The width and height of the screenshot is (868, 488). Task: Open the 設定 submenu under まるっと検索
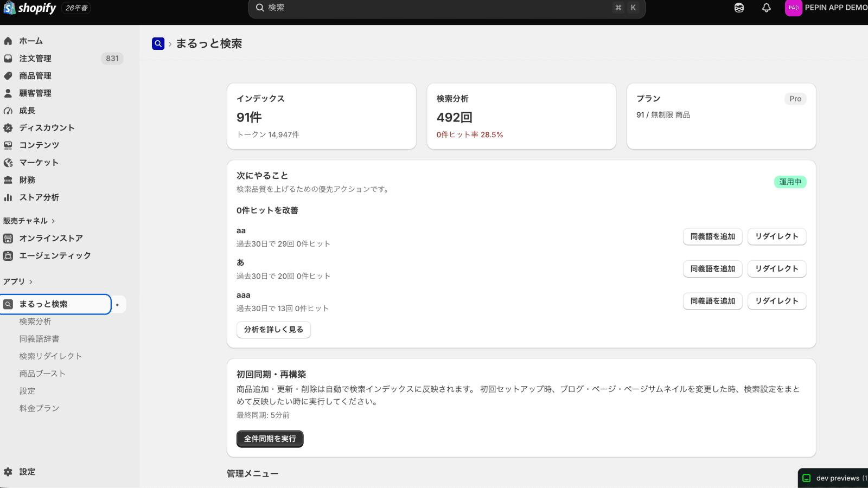(x=27, y=391)
